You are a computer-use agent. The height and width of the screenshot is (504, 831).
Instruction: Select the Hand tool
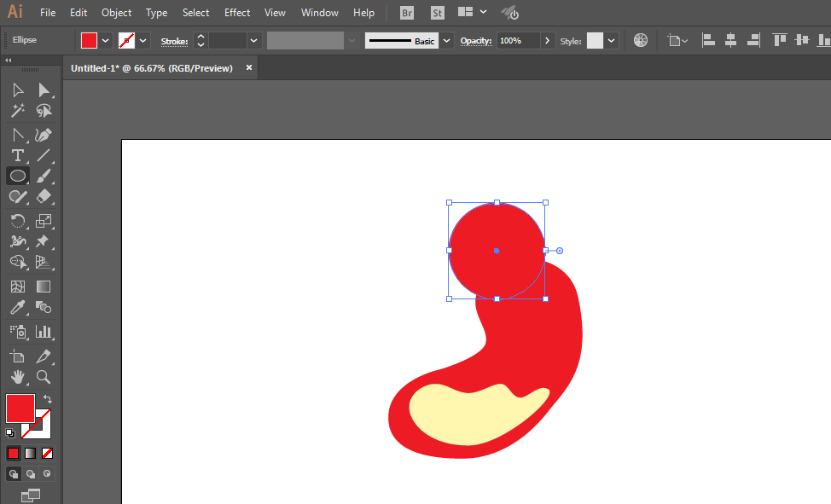point(17,376)
